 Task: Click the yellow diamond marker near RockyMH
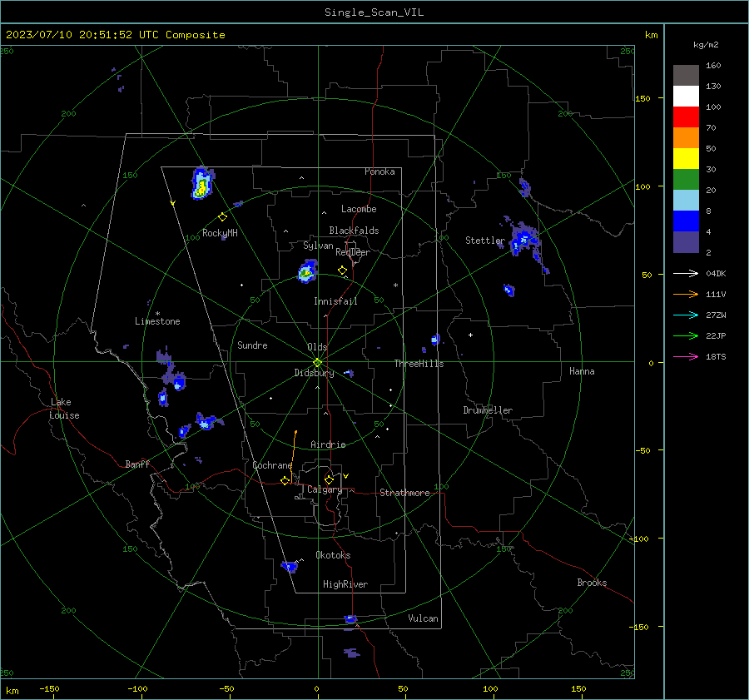click(x=222, y=217)
